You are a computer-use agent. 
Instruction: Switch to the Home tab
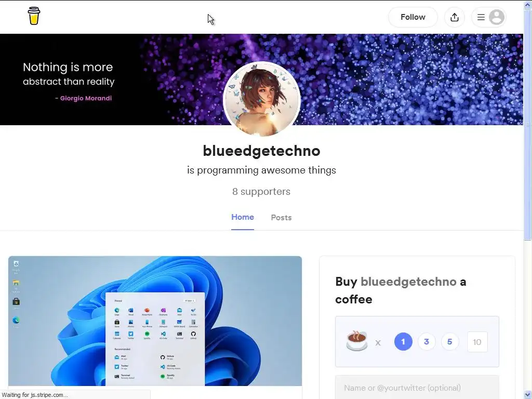(x=243, y=217)
